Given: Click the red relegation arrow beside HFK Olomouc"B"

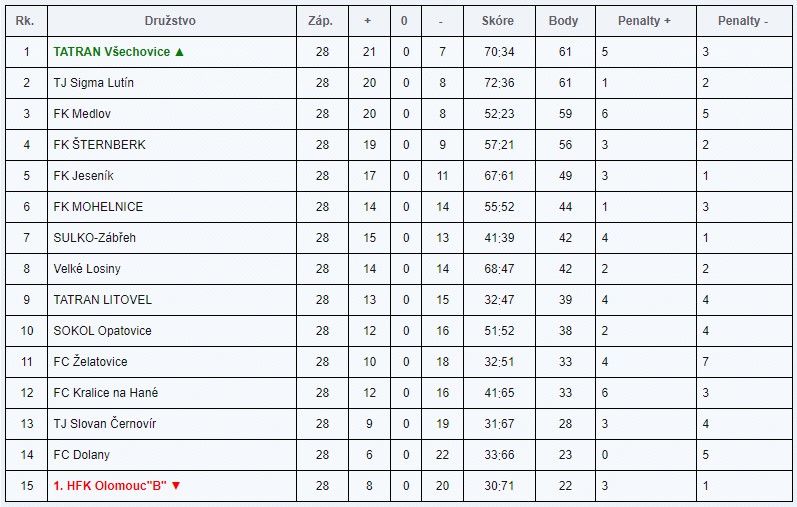Looking at the screenshot, I should 177,486.
